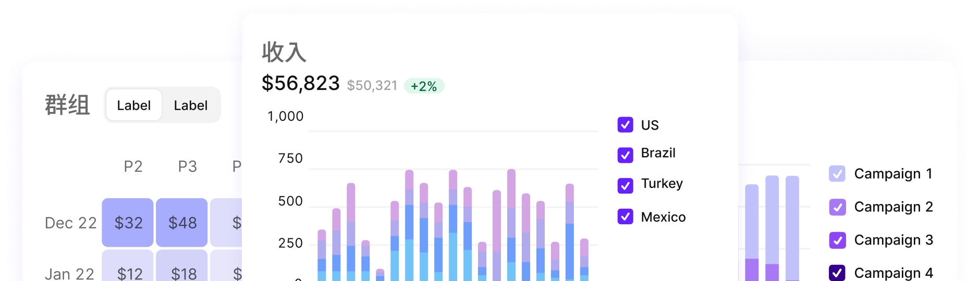Screen dimensions: 980x281
Task: Click the Brazil legend label
Action: tap(658, 153)
